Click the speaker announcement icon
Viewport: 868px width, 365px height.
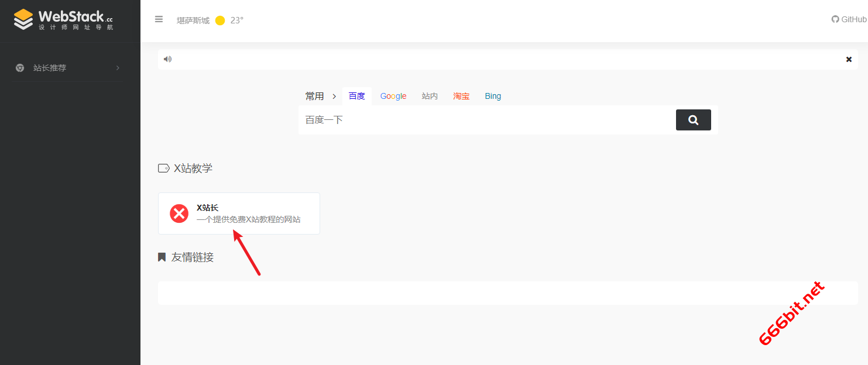click(x=167, y=59)
